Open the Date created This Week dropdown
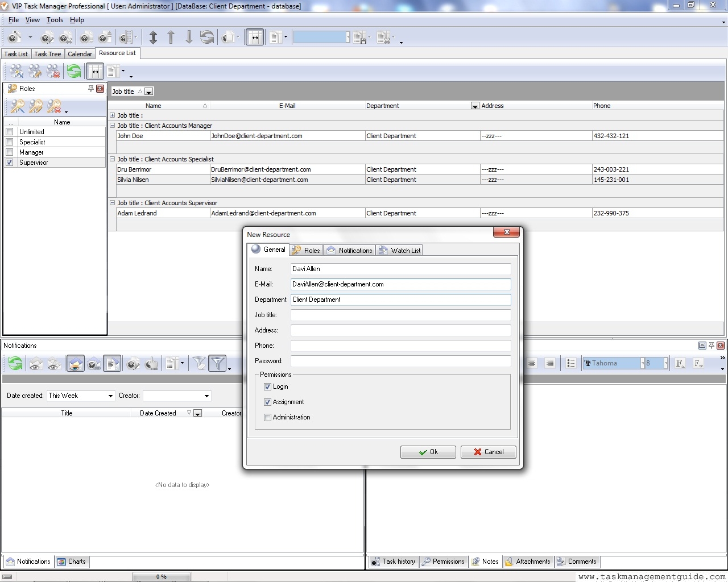Image resolution: width=728 pixels, height=582 pixels. 110,396
